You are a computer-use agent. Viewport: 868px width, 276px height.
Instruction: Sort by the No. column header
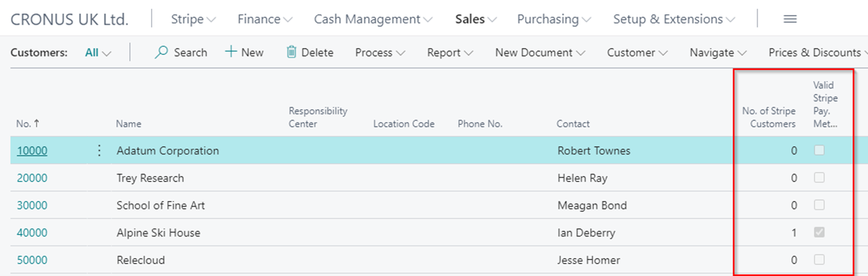pyautogui.click(x=24, y=124)
